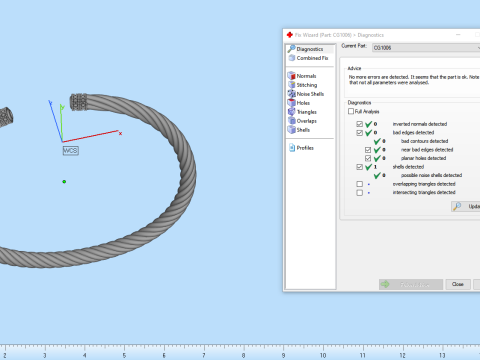
Task: Click 'possible noise shells detected' text
Action: coord(431,175)
